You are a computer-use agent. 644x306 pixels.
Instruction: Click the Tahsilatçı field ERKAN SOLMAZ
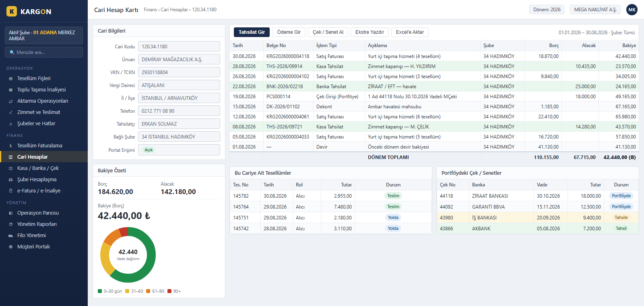click(x=179, y=124)
